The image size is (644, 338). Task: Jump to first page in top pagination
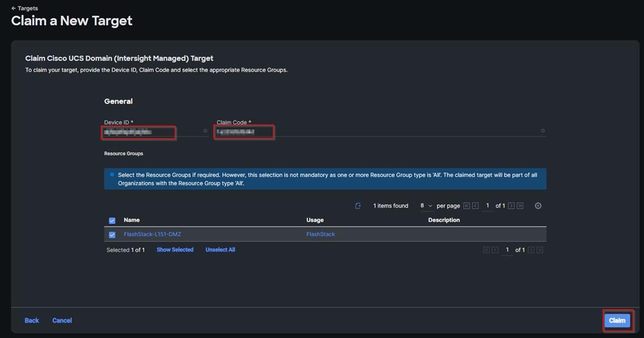pyautogui.click(x=466, y=206)
